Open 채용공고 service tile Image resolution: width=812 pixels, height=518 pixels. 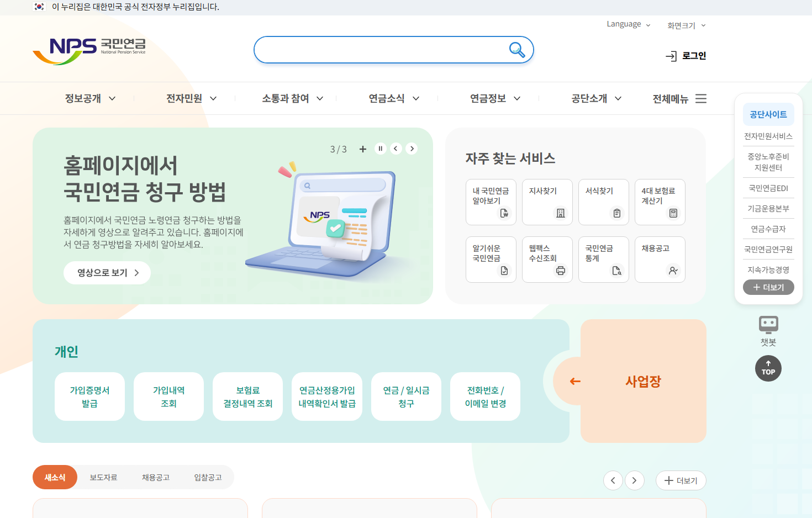click(660, 260)
